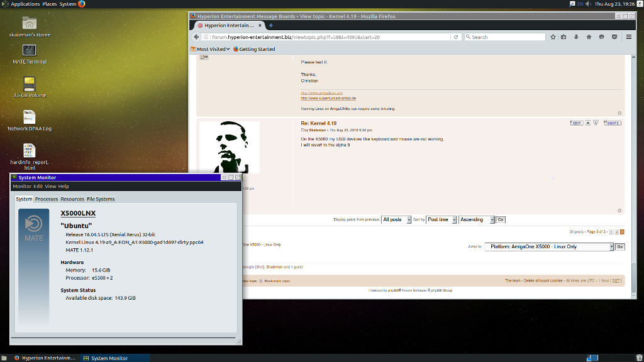
Task: Open System Monitor View menu
Action: pos(50,186)
